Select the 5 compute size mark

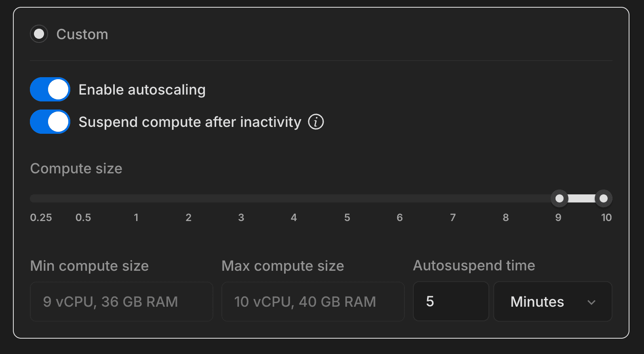click(x=347, y=217)
